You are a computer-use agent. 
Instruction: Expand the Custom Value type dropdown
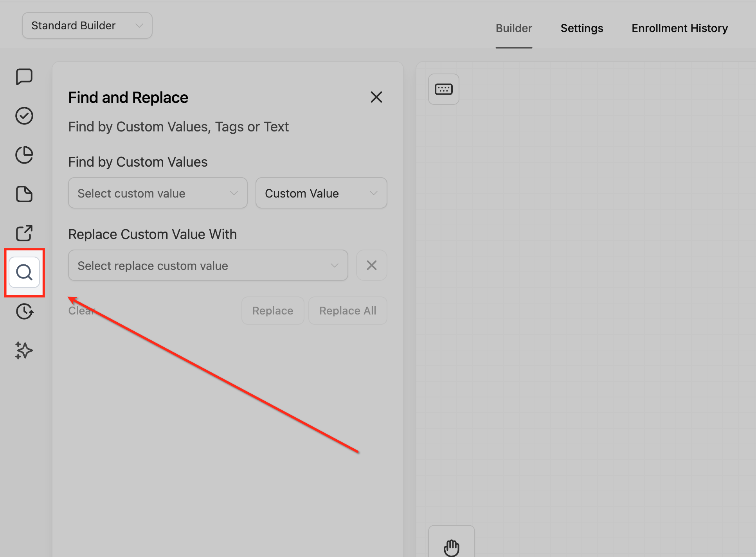click(321, 193)
